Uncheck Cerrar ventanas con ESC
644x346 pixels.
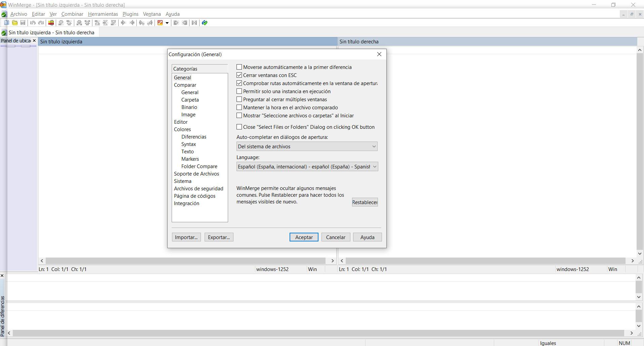pos(239,75)
